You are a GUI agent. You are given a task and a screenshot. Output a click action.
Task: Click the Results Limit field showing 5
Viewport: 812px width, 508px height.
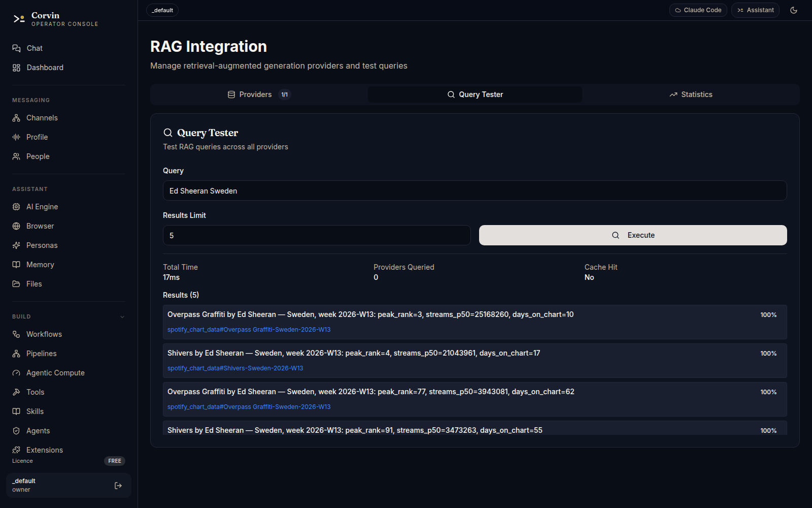[x=317, y=236]
